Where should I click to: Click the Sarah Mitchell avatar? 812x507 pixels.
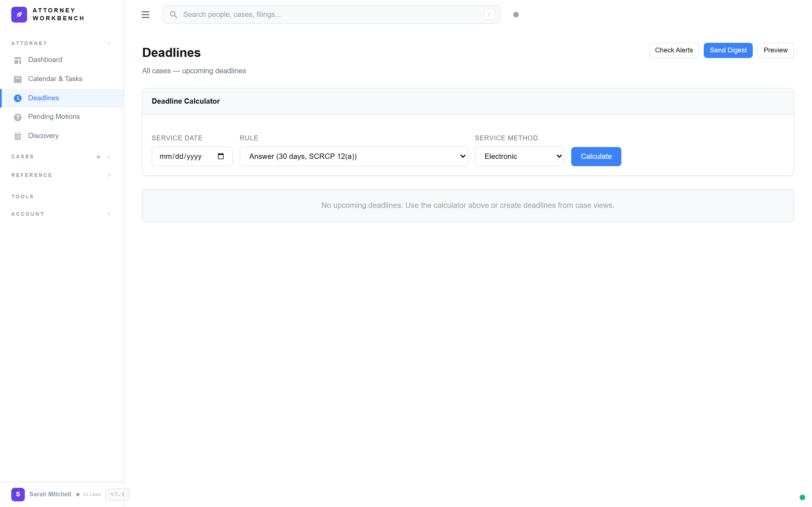[x=18, y=494]
